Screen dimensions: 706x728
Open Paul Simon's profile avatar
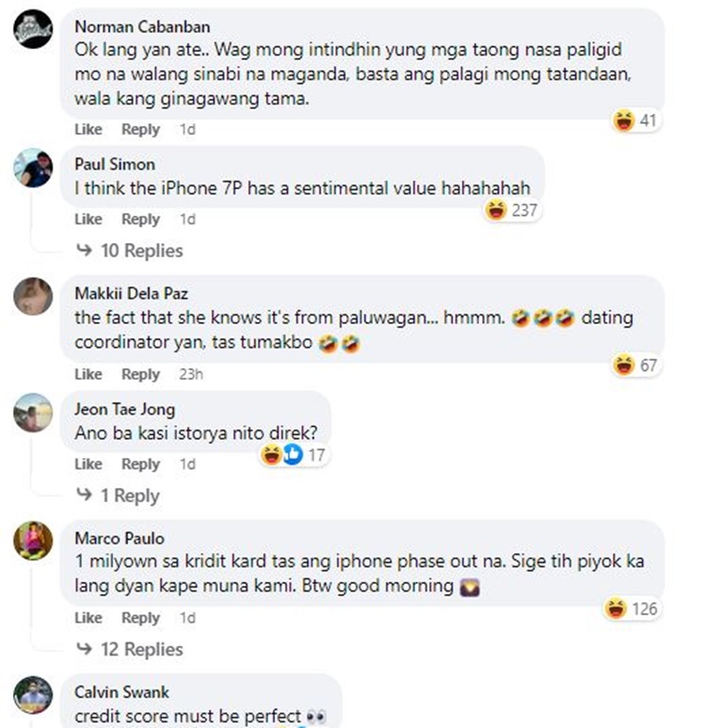click(33, 168)
